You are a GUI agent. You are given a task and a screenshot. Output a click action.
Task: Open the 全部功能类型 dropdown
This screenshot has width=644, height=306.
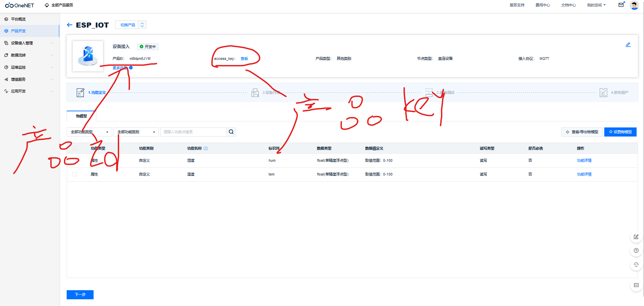(x=90, y=132)
